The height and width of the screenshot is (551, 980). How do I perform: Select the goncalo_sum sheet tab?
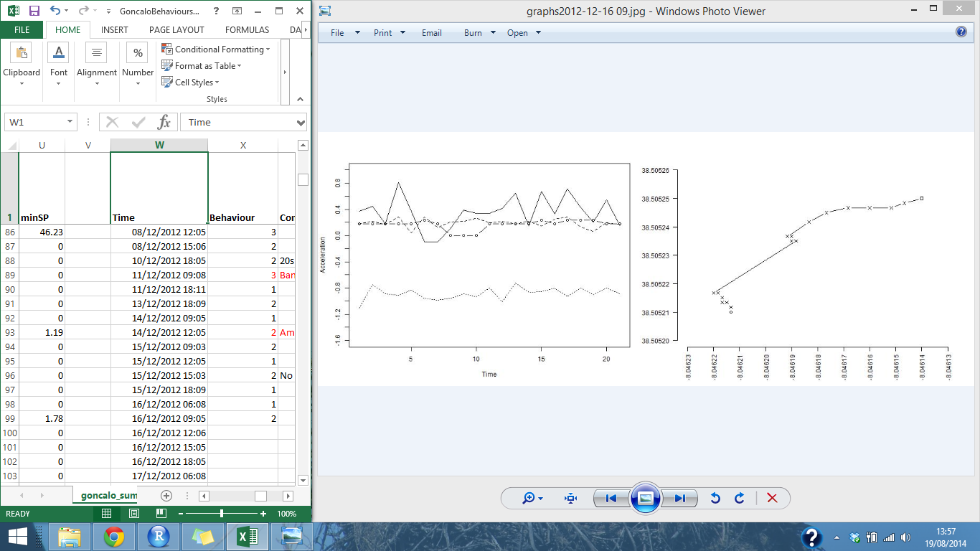pos(108,496)
